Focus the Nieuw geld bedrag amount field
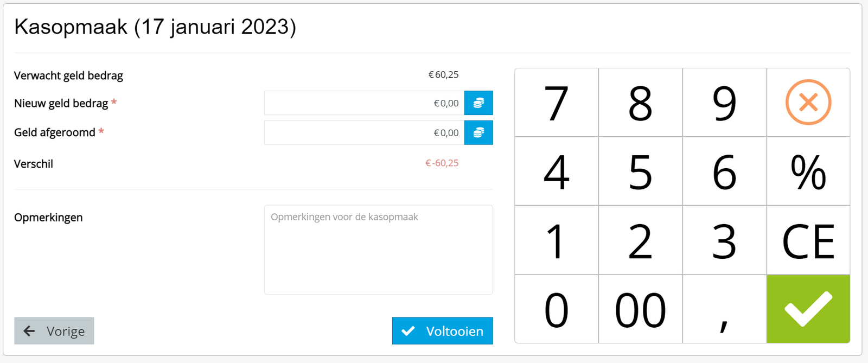Screen dimensions: 868x363 pyautogui.click(x=365, y=103)
